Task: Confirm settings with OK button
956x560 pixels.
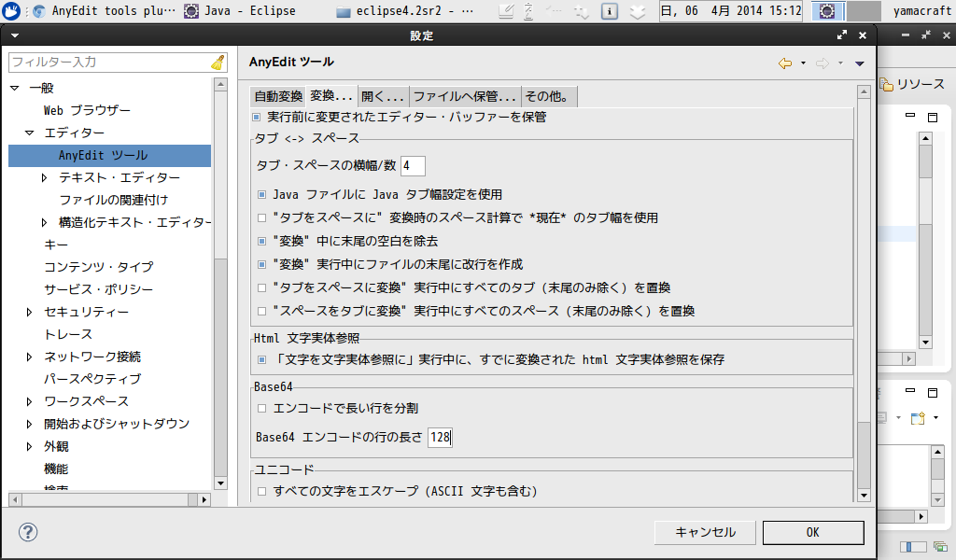Action: point(813,533)
